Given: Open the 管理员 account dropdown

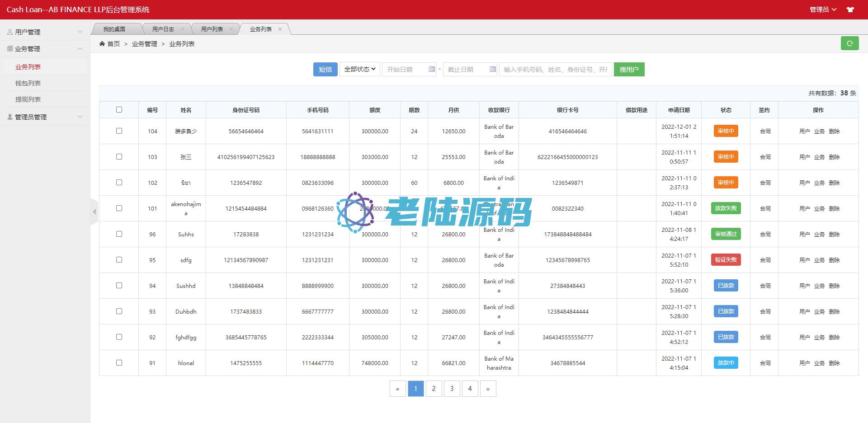Looking at the screenshot, I should point(822,9).
